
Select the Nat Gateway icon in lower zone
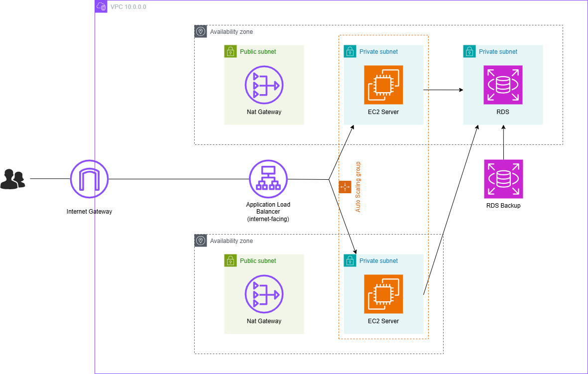tap(264, 294)
